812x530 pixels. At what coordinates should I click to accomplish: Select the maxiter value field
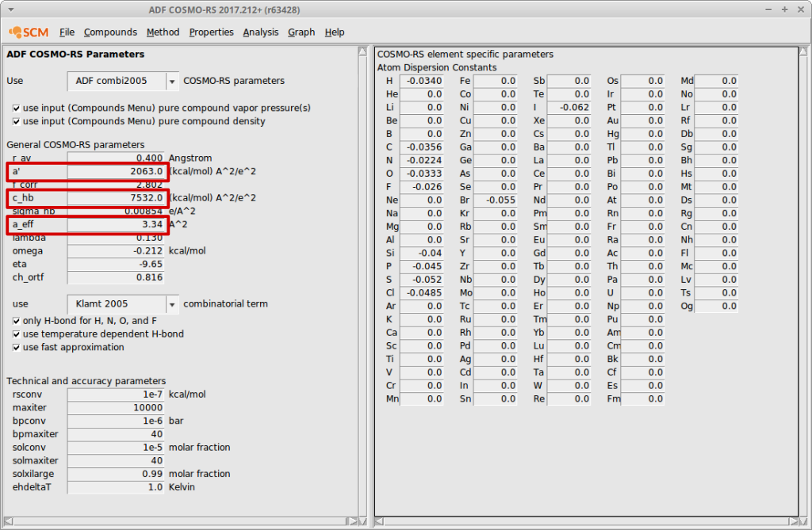(x=116, y=407)
